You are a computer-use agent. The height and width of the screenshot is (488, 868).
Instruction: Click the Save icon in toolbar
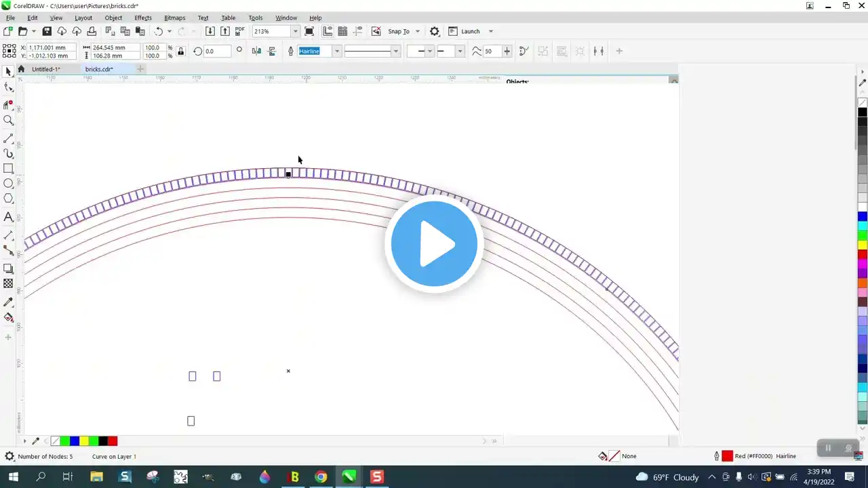tap(47, 31)
